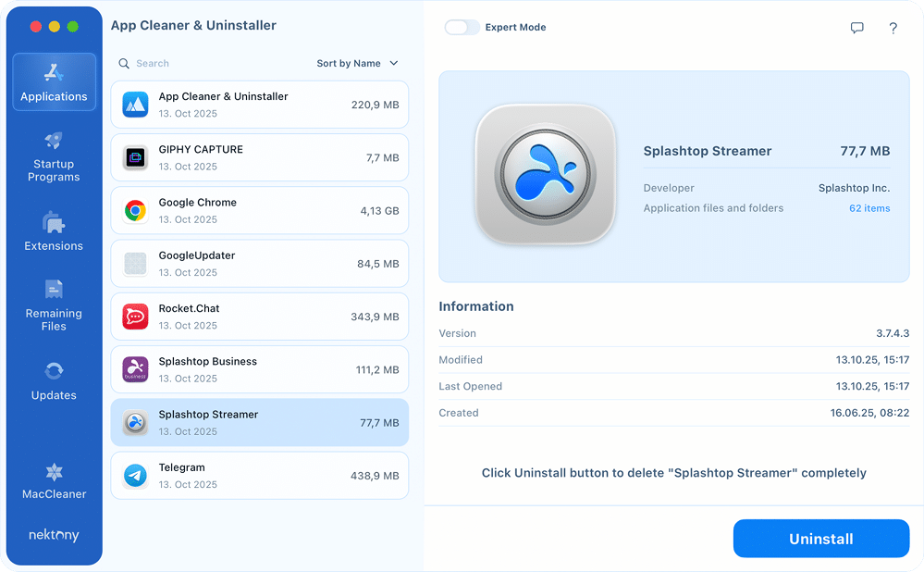
Task: Click the help question mark icon
Action: [x=893, y=28]
